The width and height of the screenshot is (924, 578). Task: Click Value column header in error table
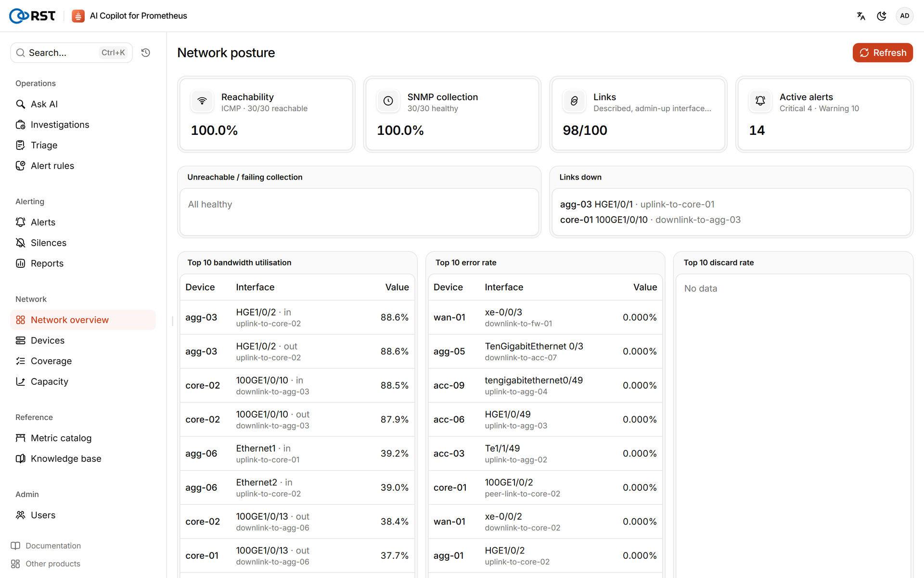pos(645,287)
